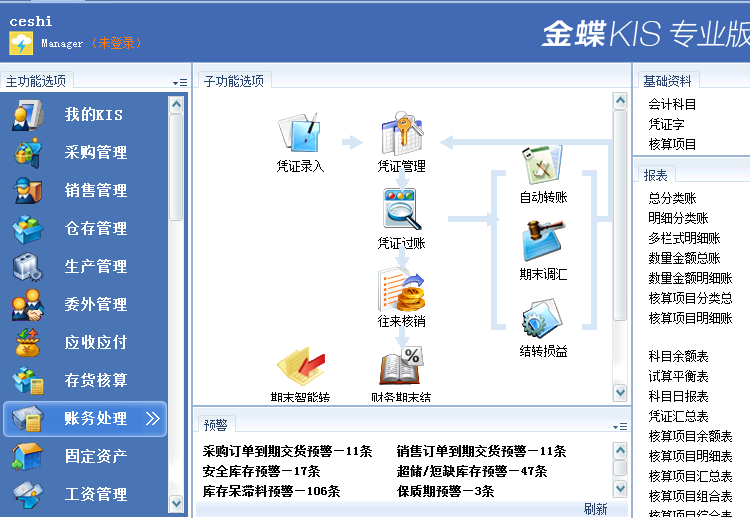The height and width of the screenshot is (518, 750).
Task: Select the 预警 tab
Action: (216, 425)
